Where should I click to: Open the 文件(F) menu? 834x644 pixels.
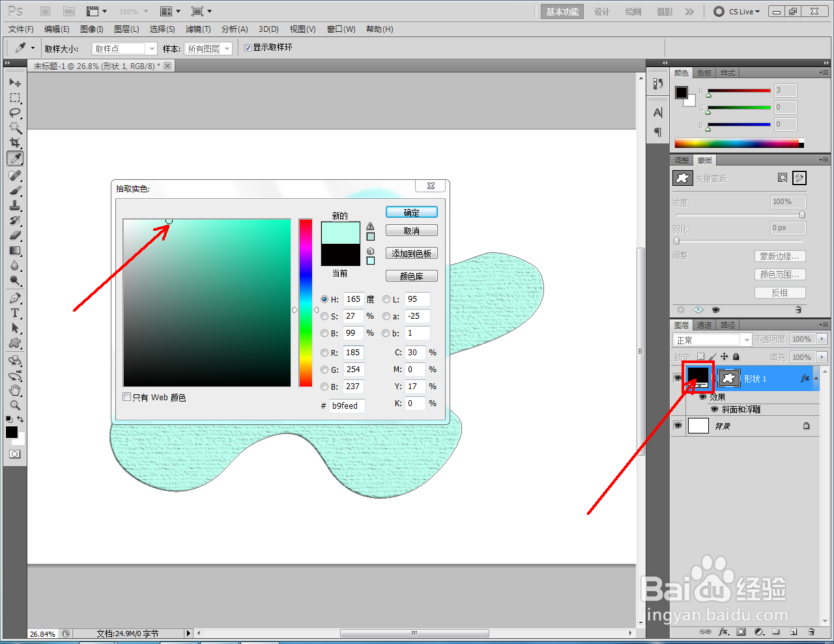21,29
